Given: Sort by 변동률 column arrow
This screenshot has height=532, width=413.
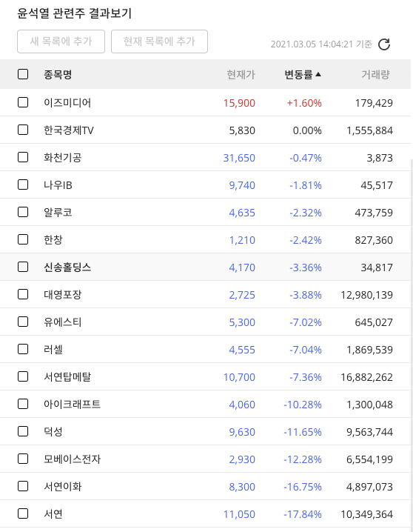Looking at the screenshot, I should [318, 74].
